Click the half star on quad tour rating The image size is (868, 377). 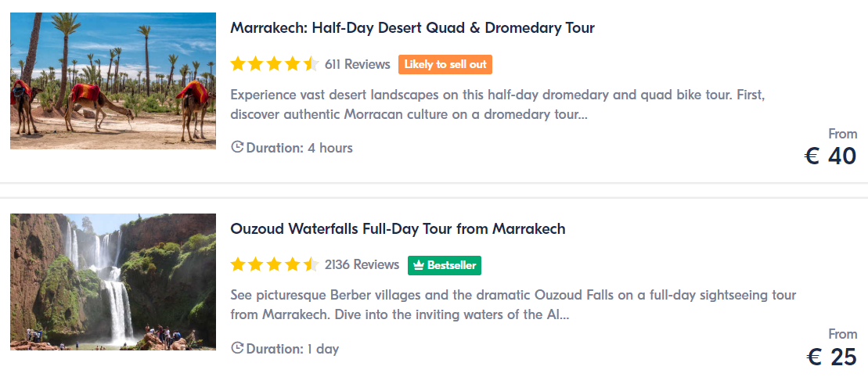(x=311, y=64)
